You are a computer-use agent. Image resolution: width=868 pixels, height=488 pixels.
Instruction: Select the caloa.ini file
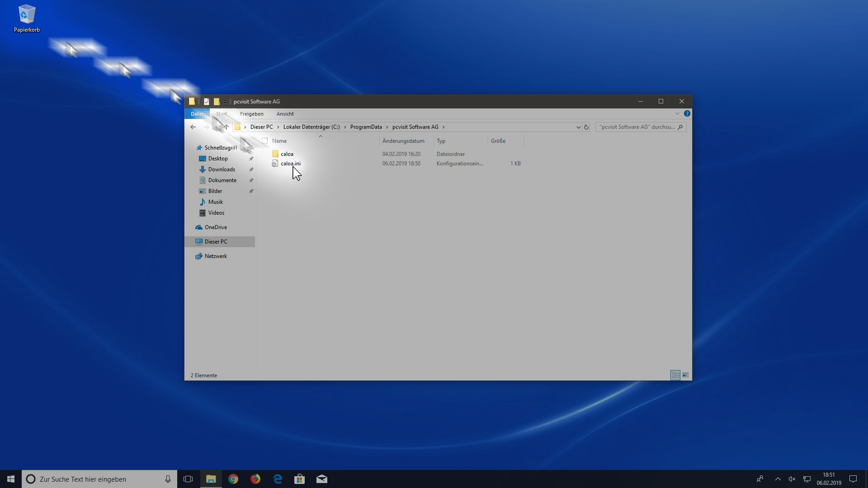tap(291, 164)
